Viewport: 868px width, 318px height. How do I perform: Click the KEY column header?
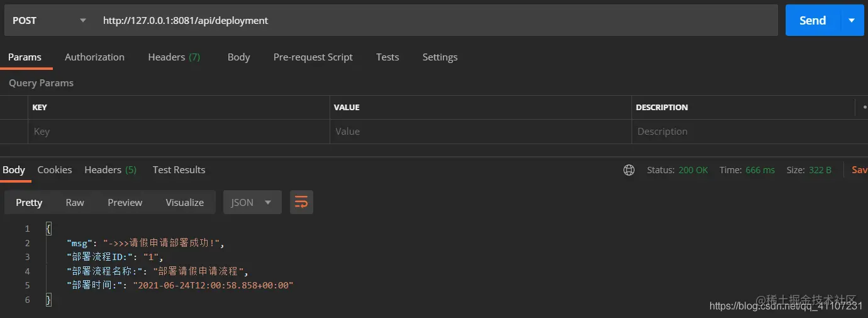[x=40, y=108]
